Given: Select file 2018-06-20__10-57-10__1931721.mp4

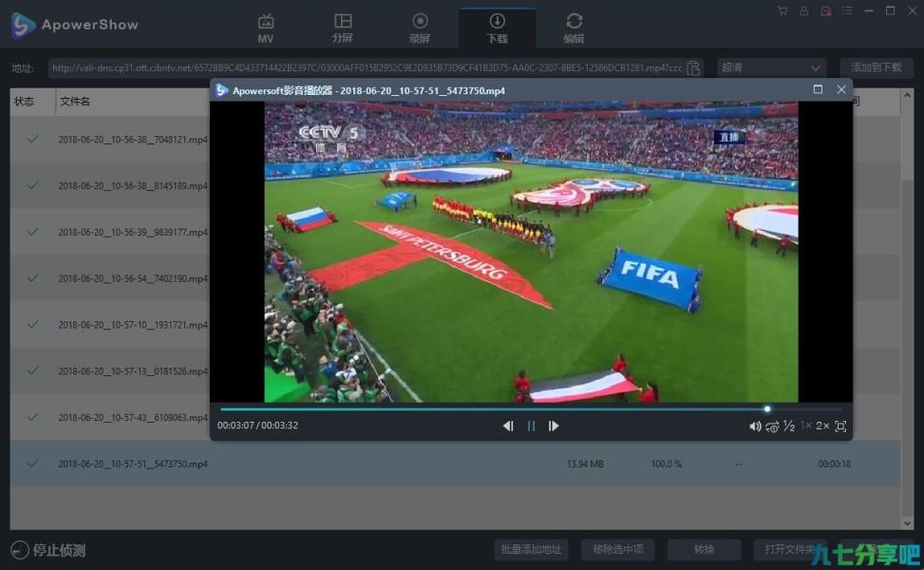Looking at the screenshot, I should coord(133,325).
